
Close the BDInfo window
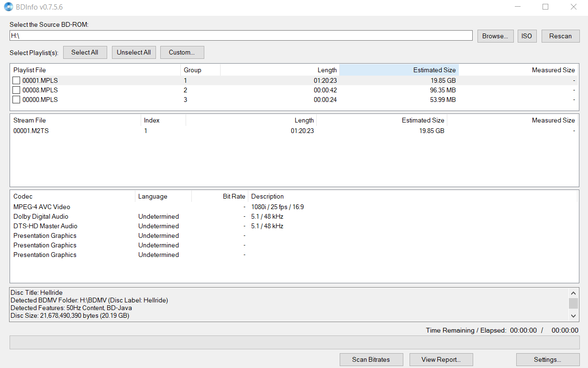click(573, 7)
